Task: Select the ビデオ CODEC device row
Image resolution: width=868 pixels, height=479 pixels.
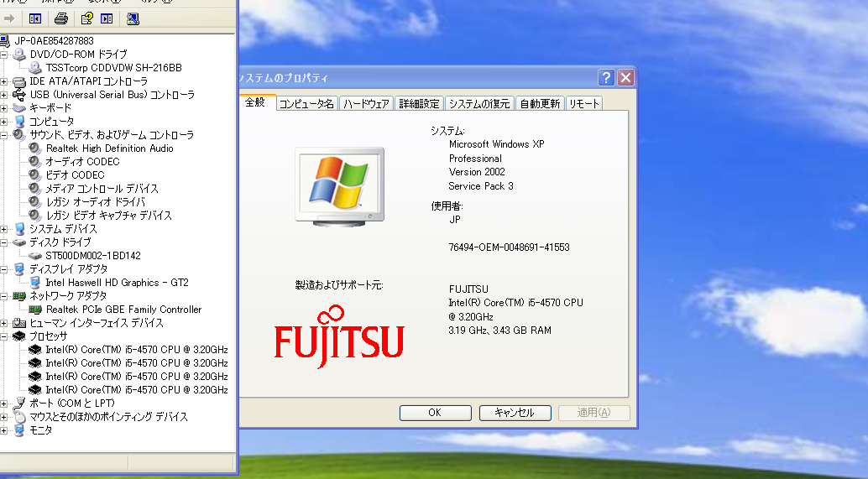Action: [x=75, y=175]
